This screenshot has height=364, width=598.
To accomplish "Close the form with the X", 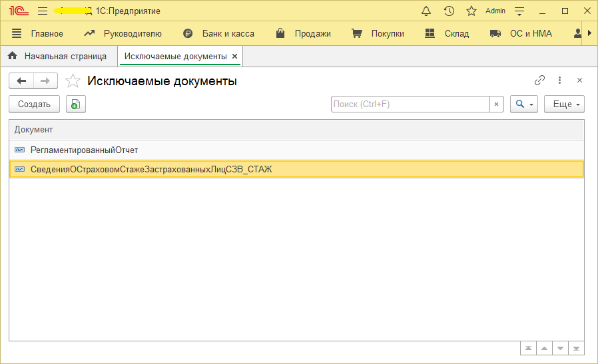I will coord(580,81).
